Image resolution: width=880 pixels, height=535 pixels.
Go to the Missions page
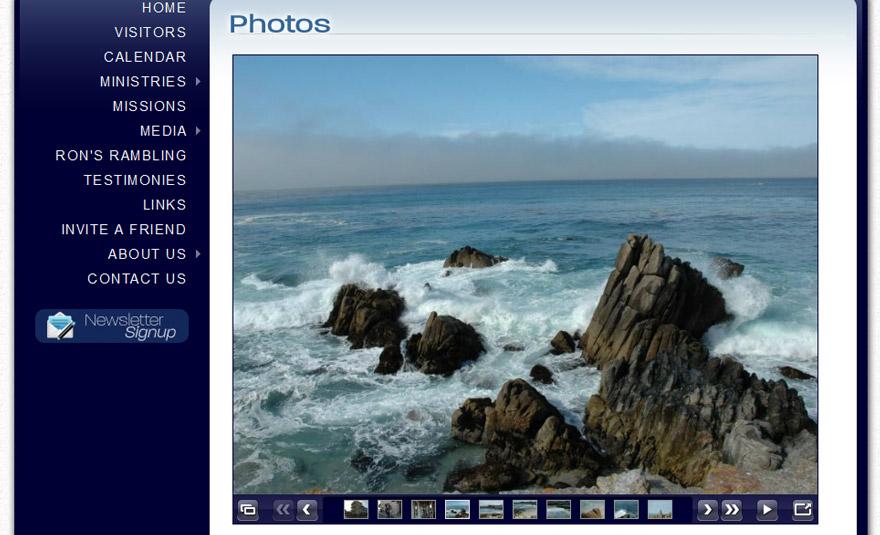(149, 106)
